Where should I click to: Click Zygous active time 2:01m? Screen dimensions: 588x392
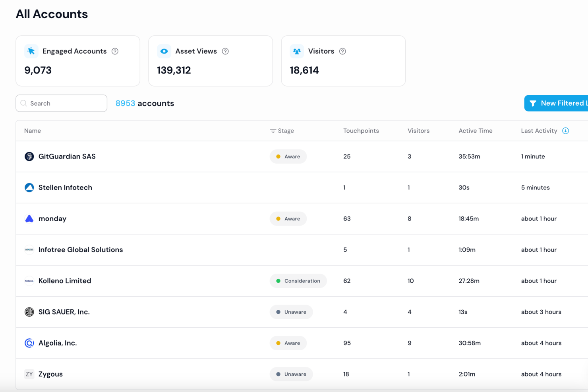click(467, 374)
